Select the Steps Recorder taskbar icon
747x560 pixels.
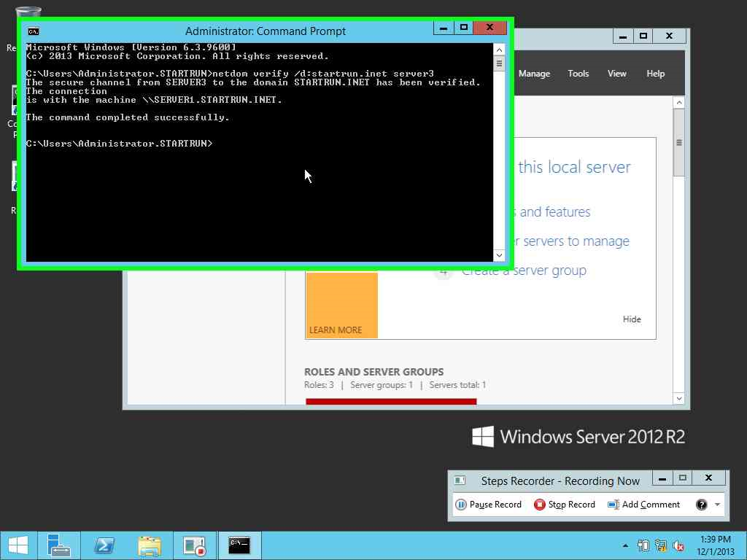pyautogui.click(x=193, y=545)
